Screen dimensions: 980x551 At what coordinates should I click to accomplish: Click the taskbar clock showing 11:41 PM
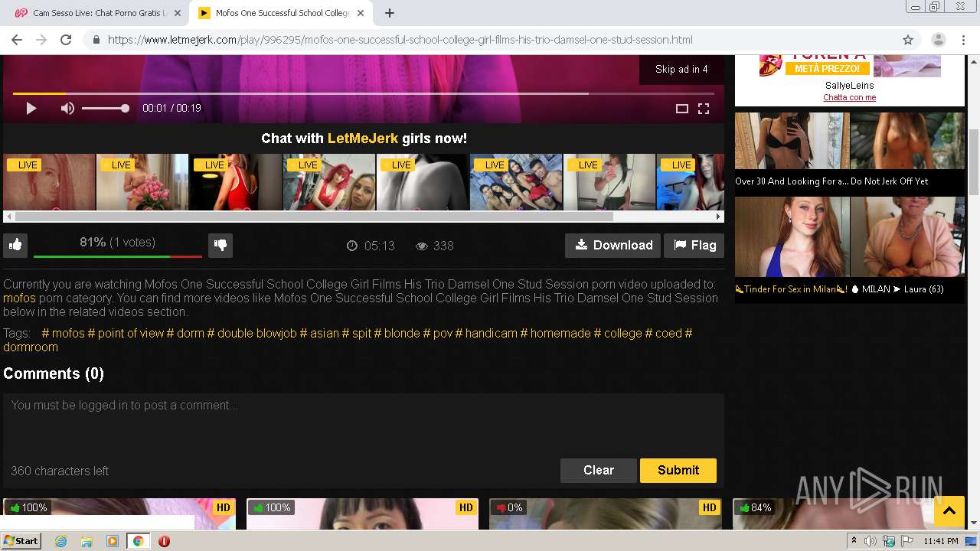pyautogui.click(x=941, y=541)
